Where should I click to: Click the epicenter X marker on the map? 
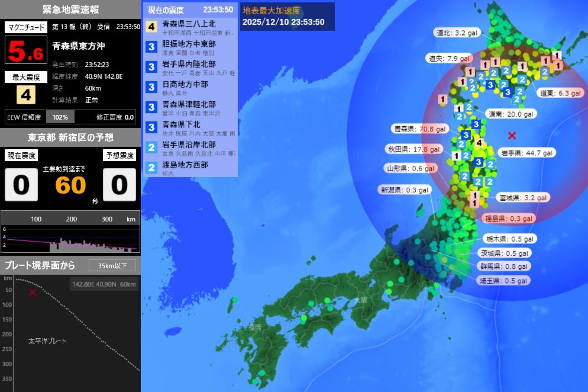click(512, 136)
